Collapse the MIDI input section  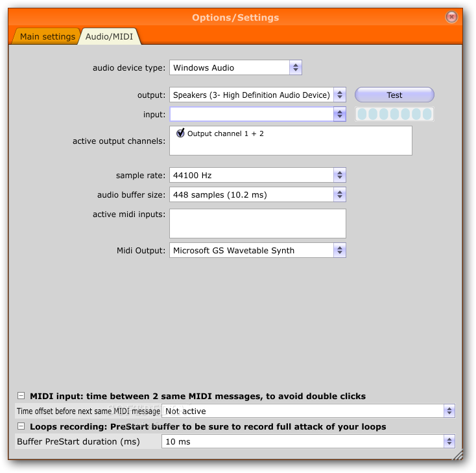coord(21,396)
